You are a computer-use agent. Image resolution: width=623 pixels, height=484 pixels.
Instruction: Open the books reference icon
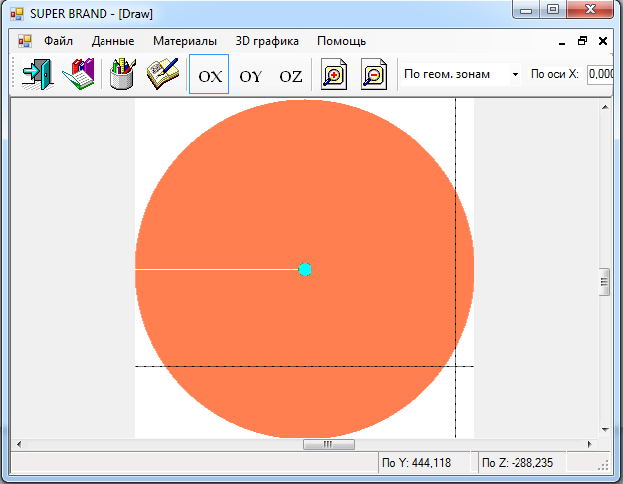click(79, 74)
